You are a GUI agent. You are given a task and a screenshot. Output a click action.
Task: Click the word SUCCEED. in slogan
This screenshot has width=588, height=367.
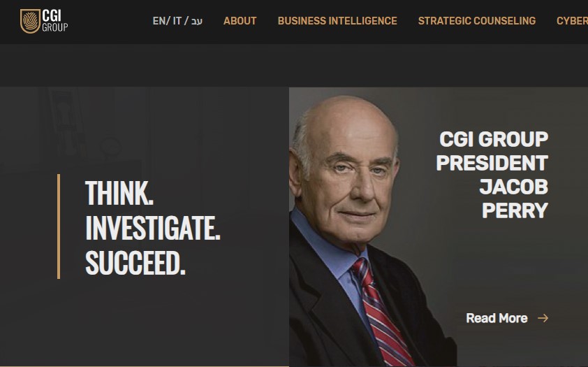(x=135, y=263)
